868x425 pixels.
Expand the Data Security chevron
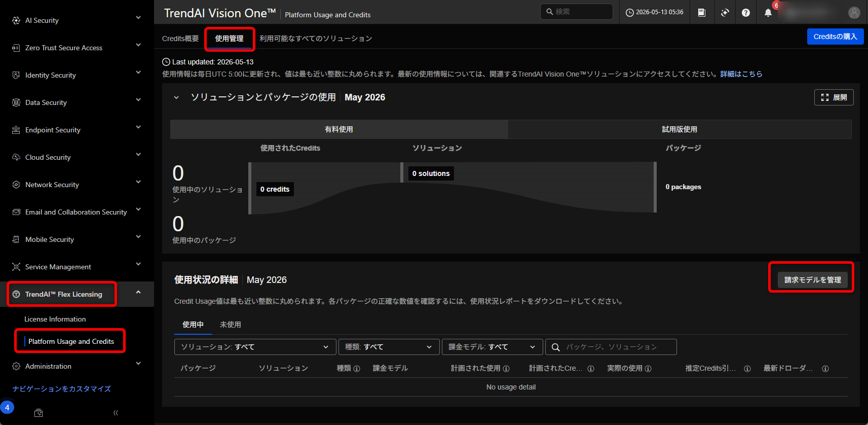coord(138,100)
